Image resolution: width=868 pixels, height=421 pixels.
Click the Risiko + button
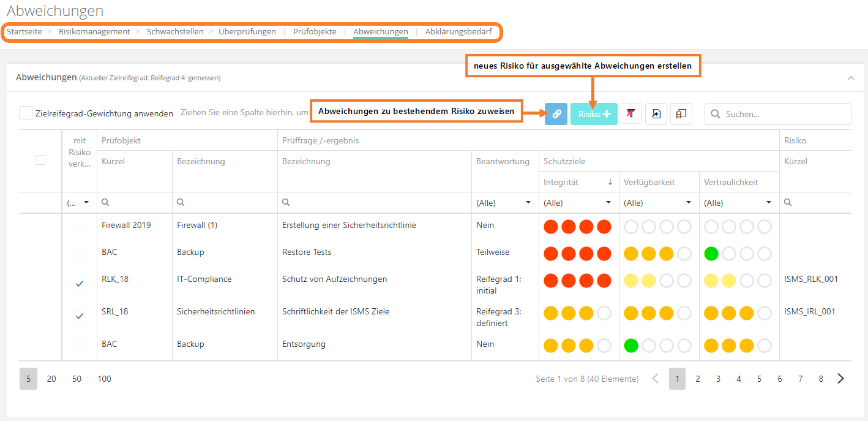(594, 114)
